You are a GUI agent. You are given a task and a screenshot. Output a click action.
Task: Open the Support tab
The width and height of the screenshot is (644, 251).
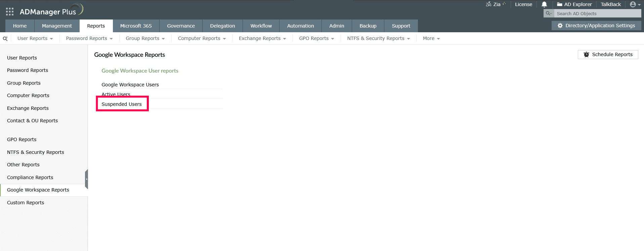pyautogui.click(x=401, y=26)
